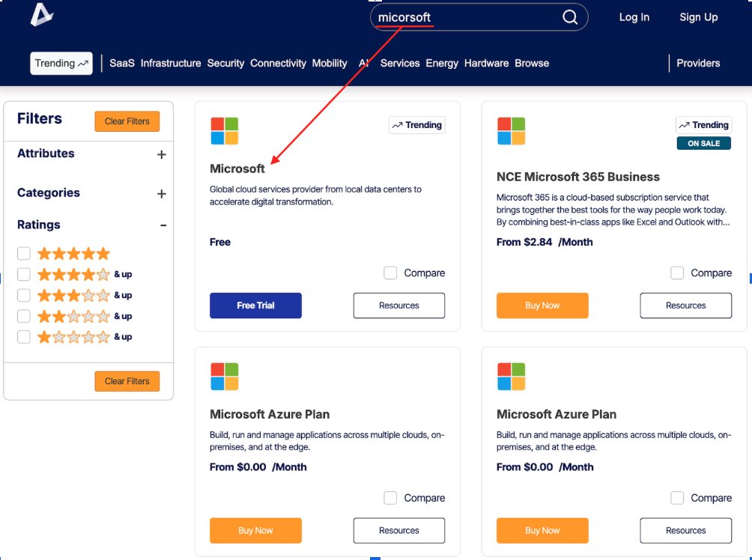Click the NCE Microsoft 365 Business logo
This screenshot has height=560, width=752.
tap(511, 131)
